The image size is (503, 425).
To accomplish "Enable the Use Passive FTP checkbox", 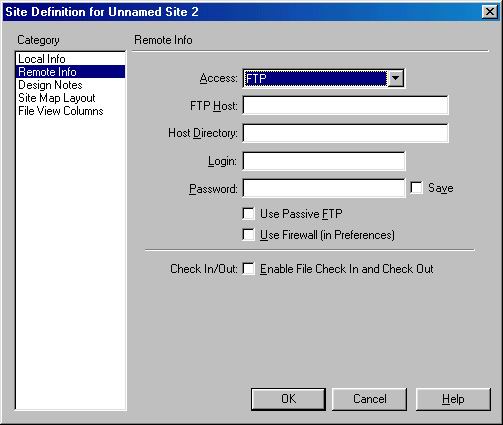I will pos(249,214).
